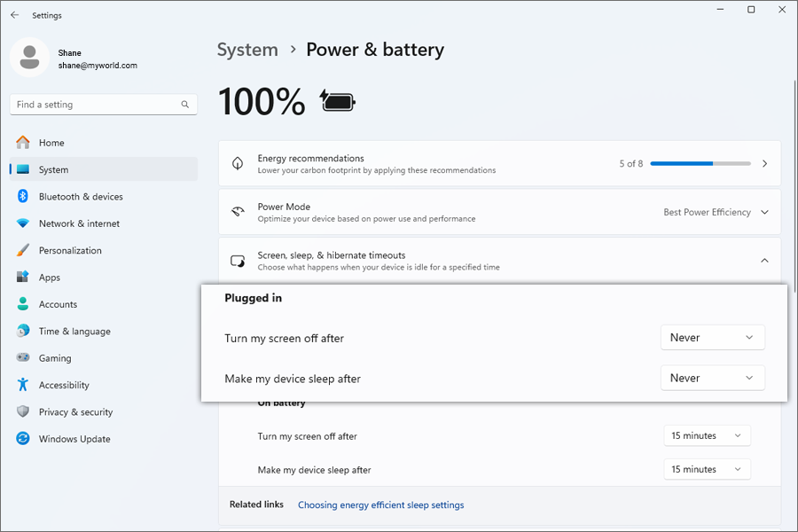798x532 pixels.
Task: Click the Windows Update icon
Action: click(23, 439)
